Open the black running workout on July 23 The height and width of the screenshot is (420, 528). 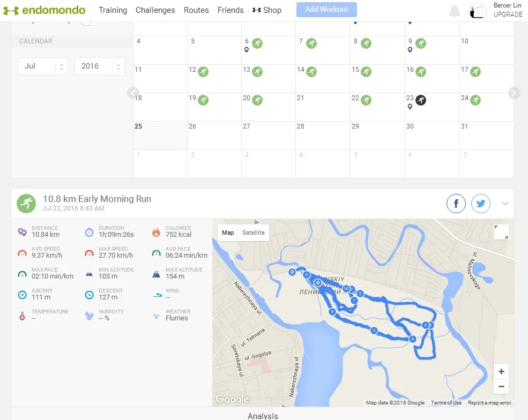(421, 100)
